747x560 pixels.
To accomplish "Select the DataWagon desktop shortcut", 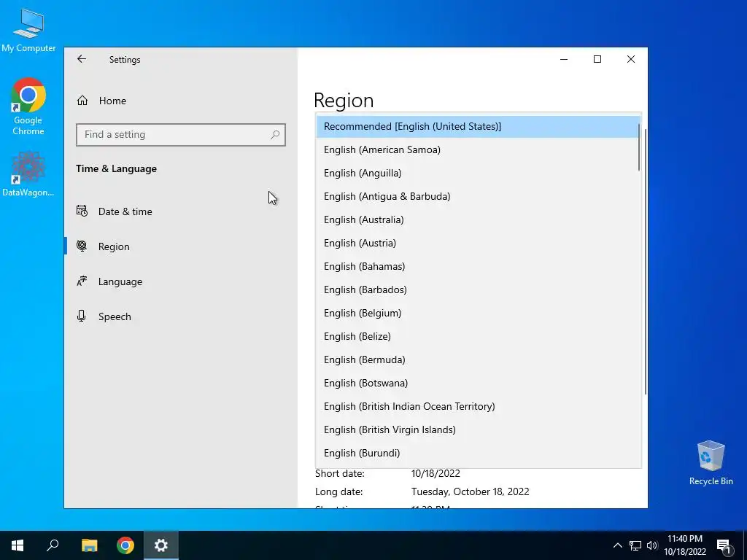I will 28,174.
